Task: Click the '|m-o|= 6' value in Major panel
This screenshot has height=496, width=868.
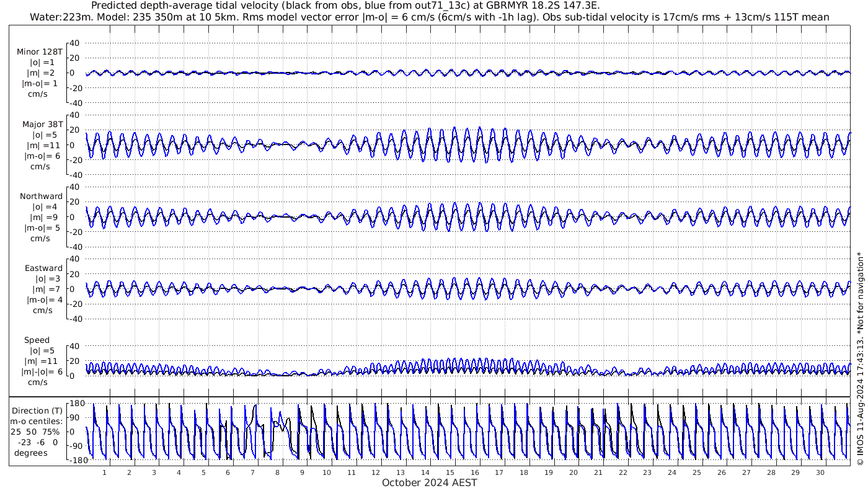Action: click(41, 156)
